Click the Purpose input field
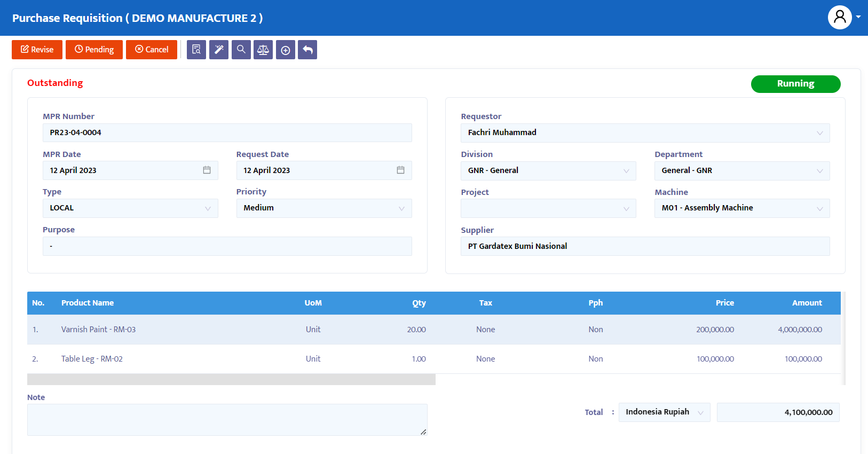This screenshot has height=454, width=868. [227, 246]
